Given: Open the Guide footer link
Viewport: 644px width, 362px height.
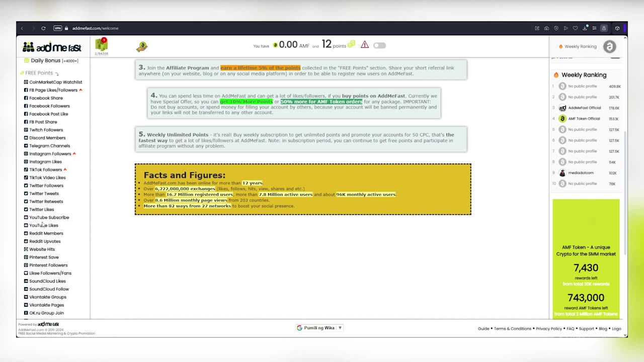Looking at the screenshot, I should coord(484,329).
